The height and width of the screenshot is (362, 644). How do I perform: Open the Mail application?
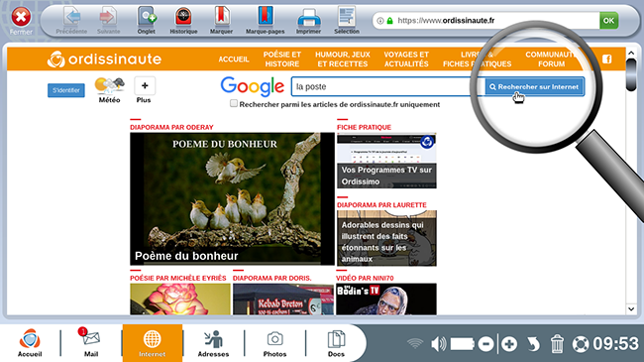(91, 342)
